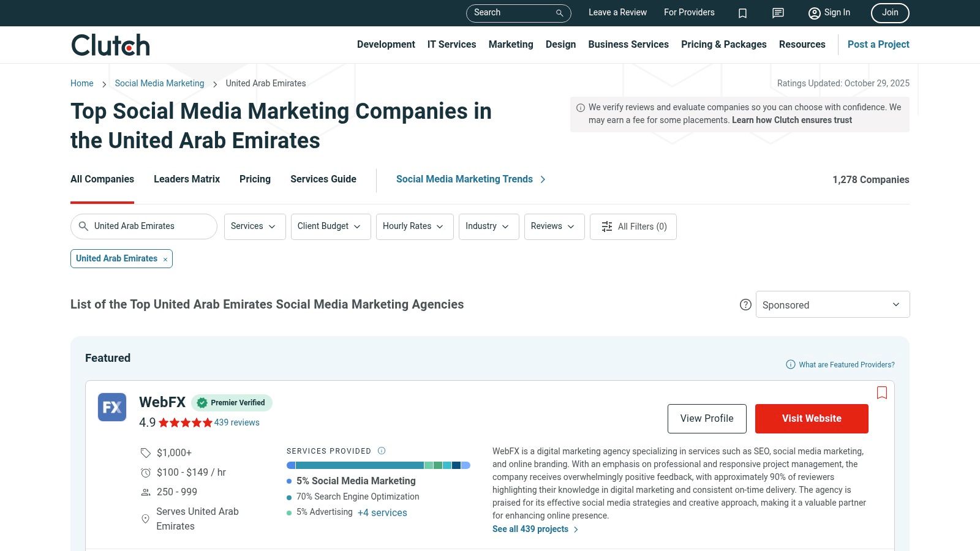Click the sorting help question mark icon

[x=745, y=305]
